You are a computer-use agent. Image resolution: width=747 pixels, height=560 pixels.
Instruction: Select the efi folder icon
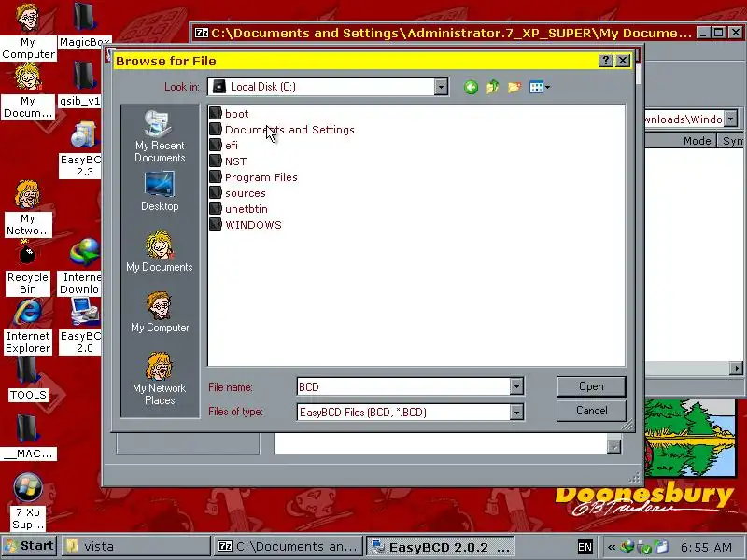216,146
